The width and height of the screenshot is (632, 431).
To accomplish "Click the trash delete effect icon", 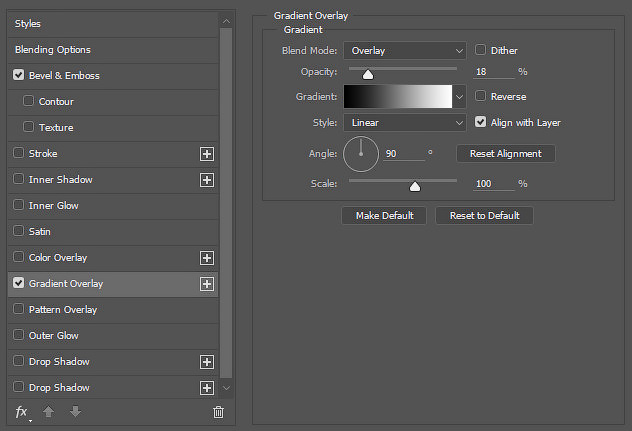I will coord(218,412).
